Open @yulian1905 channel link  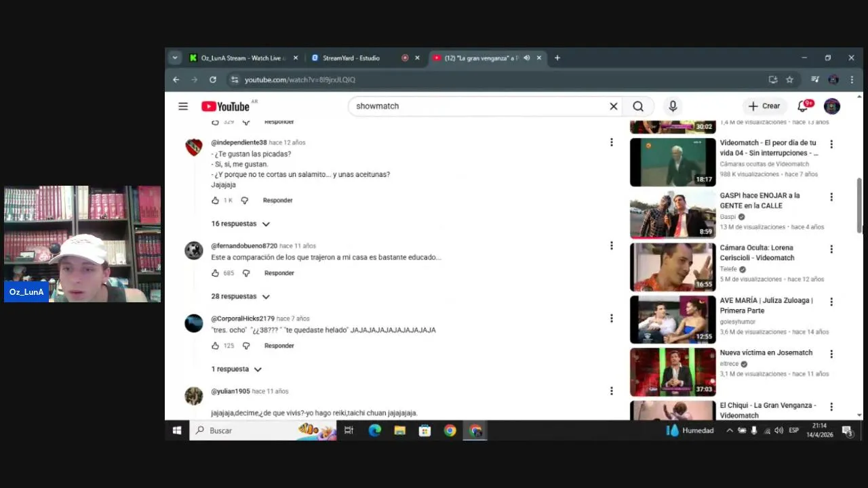click(x=231, y=392)
